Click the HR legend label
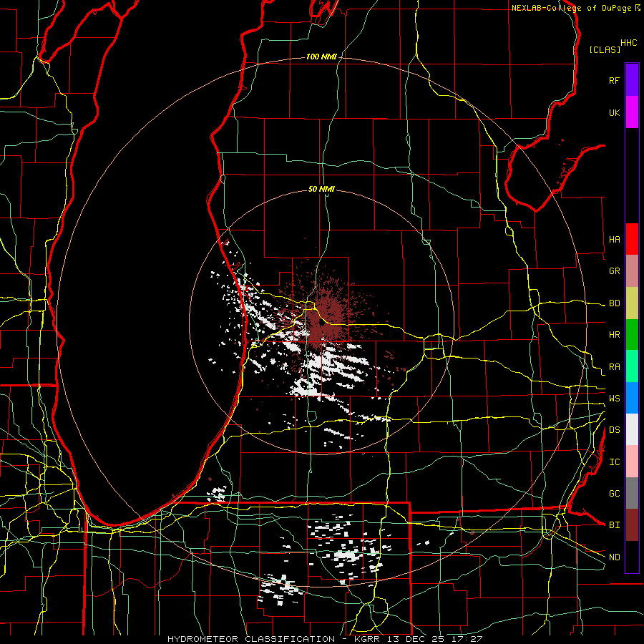The height and width of the screenshot is (644, 644). click(614, 335)
